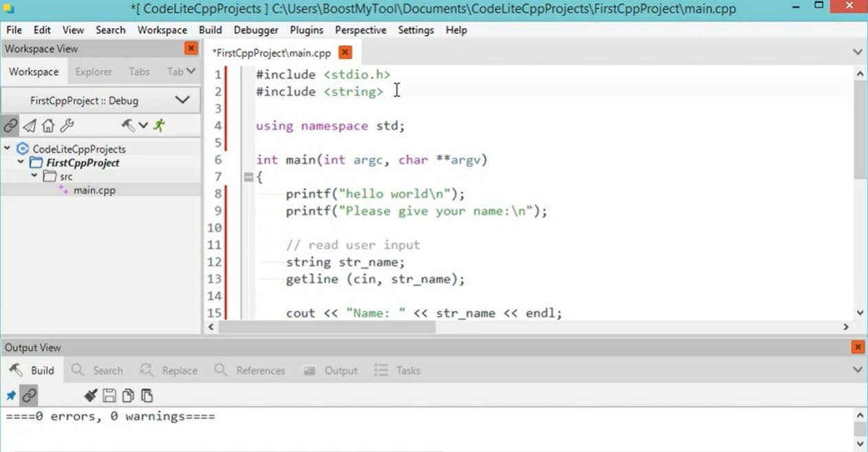Save the Build output log to a file

[110, 395]
